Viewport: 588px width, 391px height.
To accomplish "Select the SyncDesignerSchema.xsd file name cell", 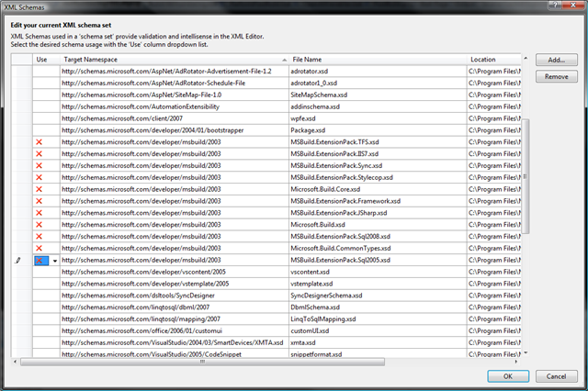I will click(378, 296).
